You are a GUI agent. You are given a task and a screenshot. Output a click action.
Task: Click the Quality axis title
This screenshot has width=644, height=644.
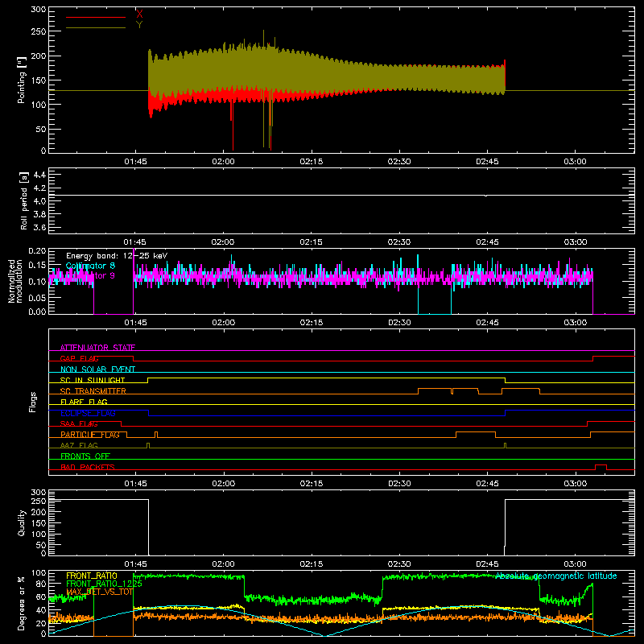pyautogui.click(x=22, y=522)
